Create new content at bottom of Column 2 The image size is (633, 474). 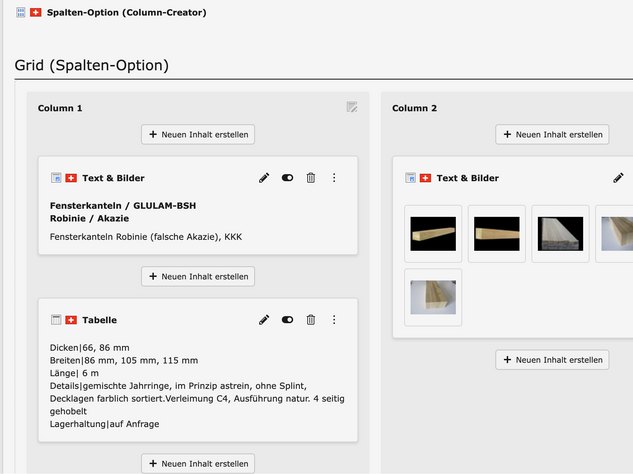click(x=552, y=360)
